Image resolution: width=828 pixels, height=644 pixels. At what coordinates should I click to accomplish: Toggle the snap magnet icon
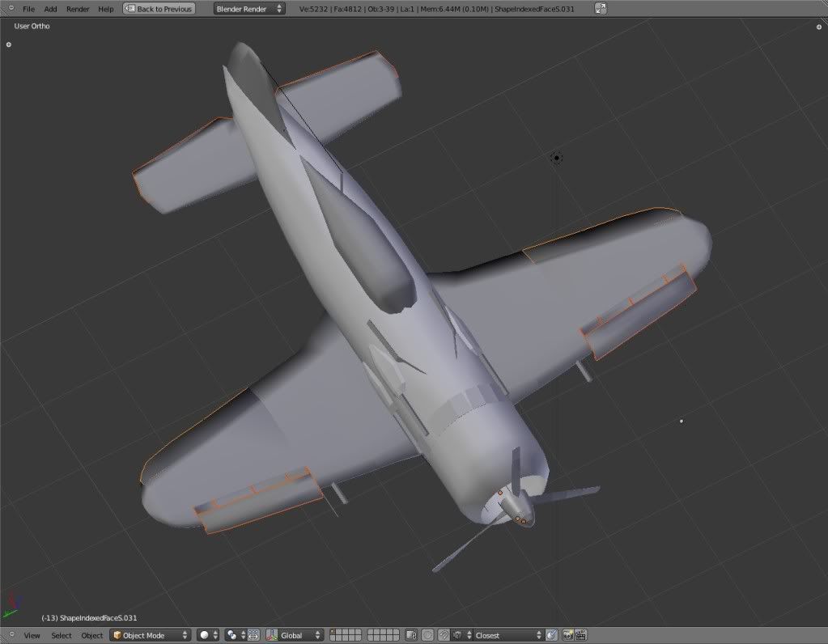444,635
